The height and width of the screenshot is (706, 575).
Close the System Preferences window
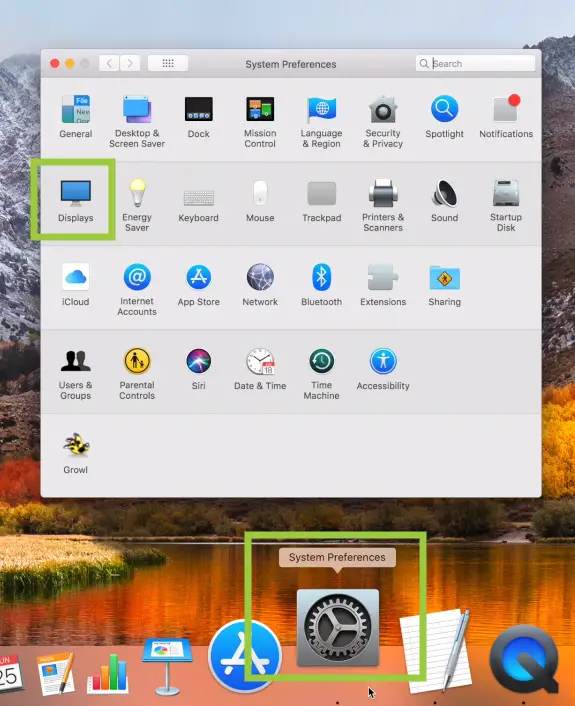pos(55,63)
